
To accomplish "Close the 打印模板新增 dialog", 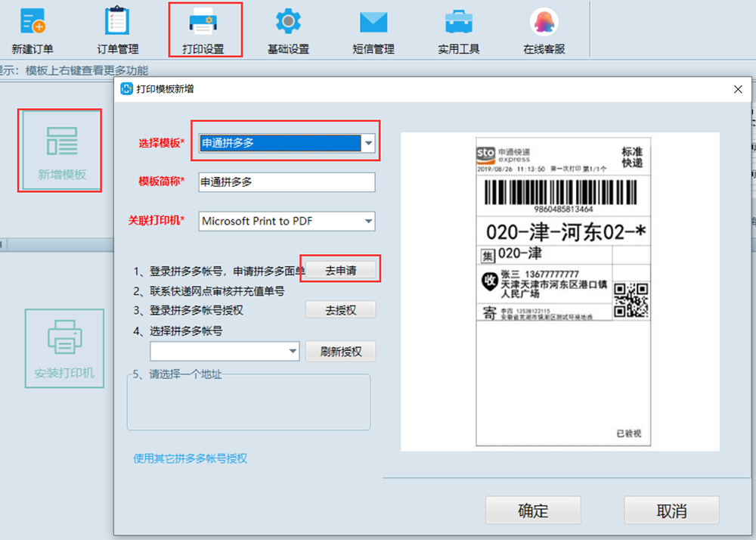I will tap(738, 89).
